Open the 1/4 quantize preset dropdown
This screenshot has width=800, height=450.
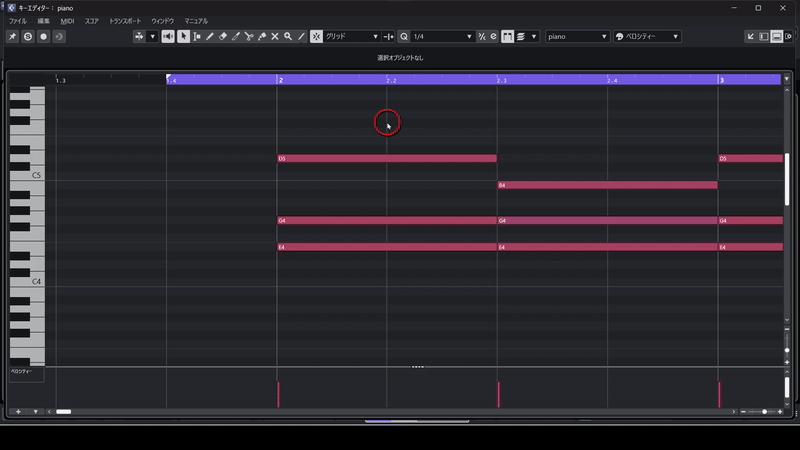(442, 36)
